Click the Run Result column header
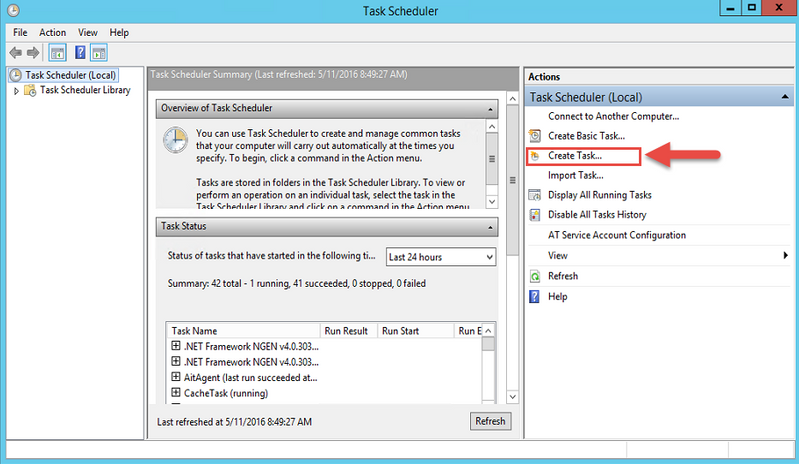The image size is (799, 464). click(349, 331)
